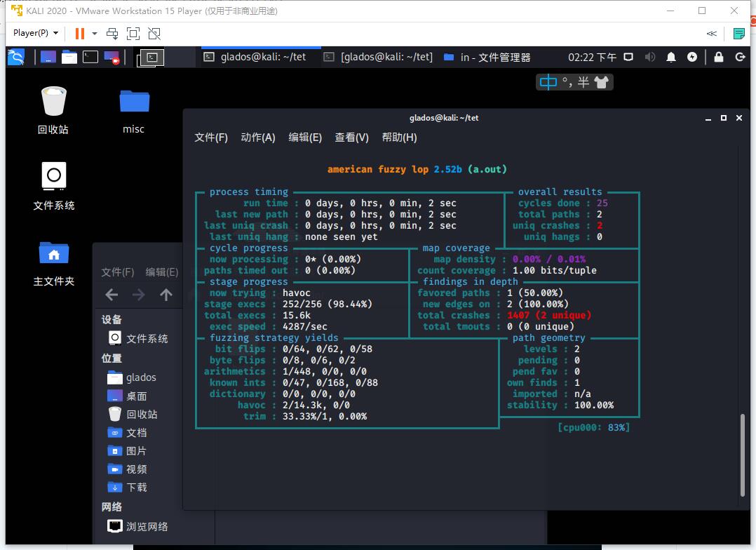This screenshot has height=550, width=756.
Task: Open the Player(P) dropdown menu
Action: point(31,33)
